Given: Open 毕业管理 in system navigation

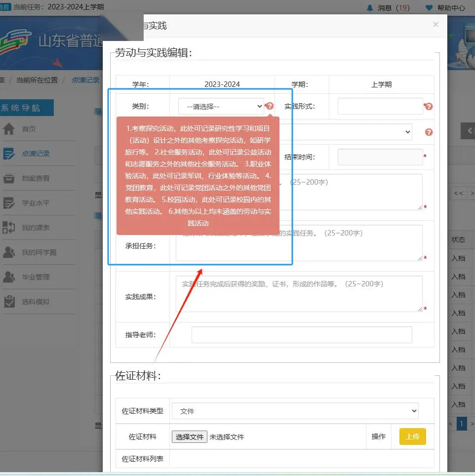Looking at the screenshot, I should [36, 277].
